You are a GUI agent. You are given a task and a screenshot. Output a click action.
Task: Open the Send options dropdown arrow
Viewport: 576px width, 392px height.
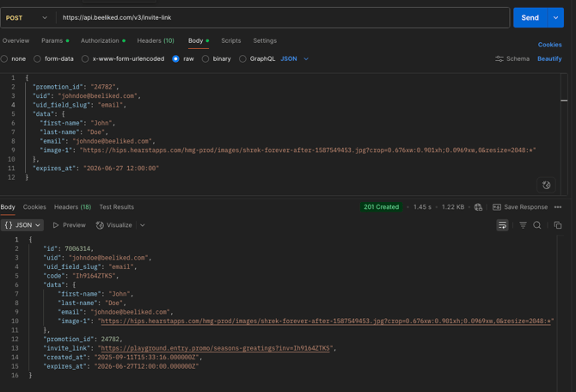(555, 18)
